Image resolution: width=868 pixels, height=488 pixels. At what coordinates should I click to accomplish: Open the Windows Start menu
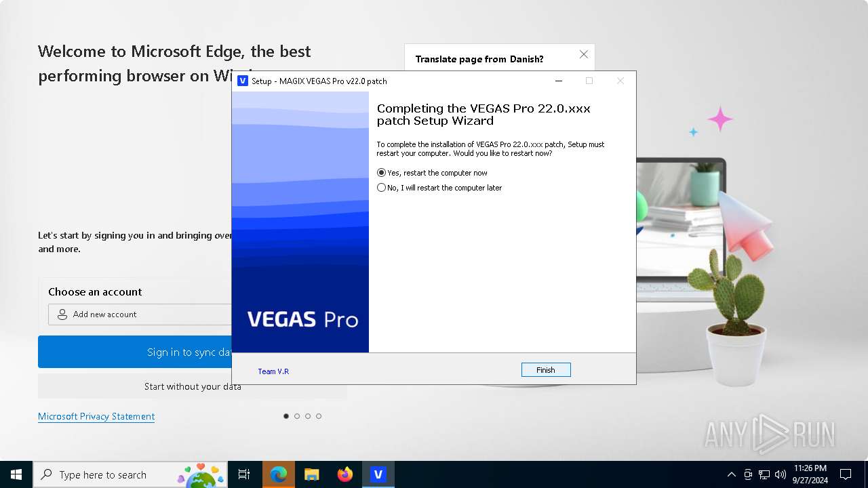16,474
